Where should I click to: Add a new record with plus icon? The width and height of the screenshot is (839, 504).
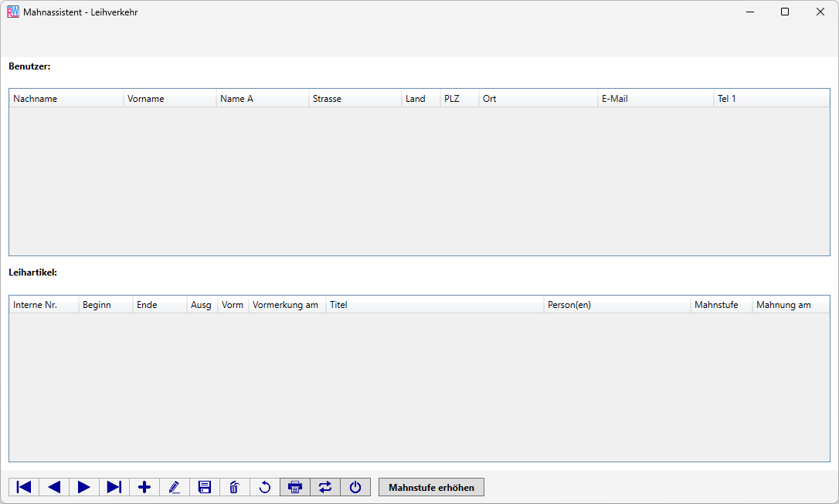(x=144, y=487)
